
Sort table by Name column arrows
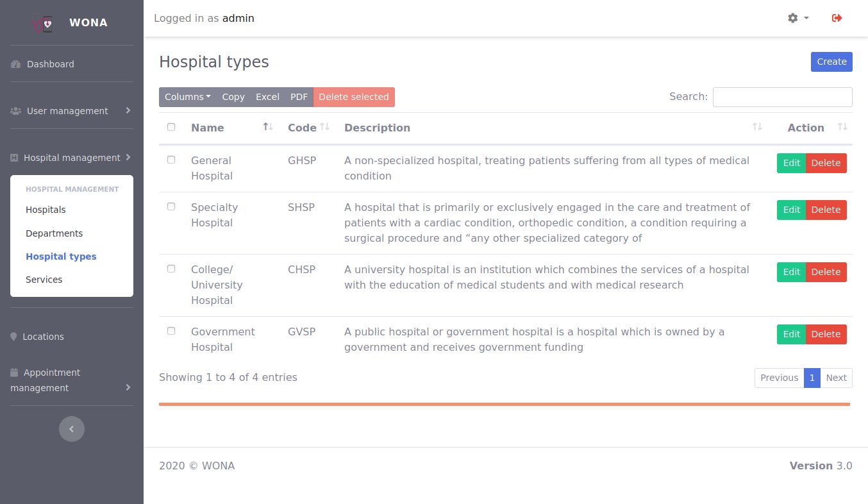268,127
